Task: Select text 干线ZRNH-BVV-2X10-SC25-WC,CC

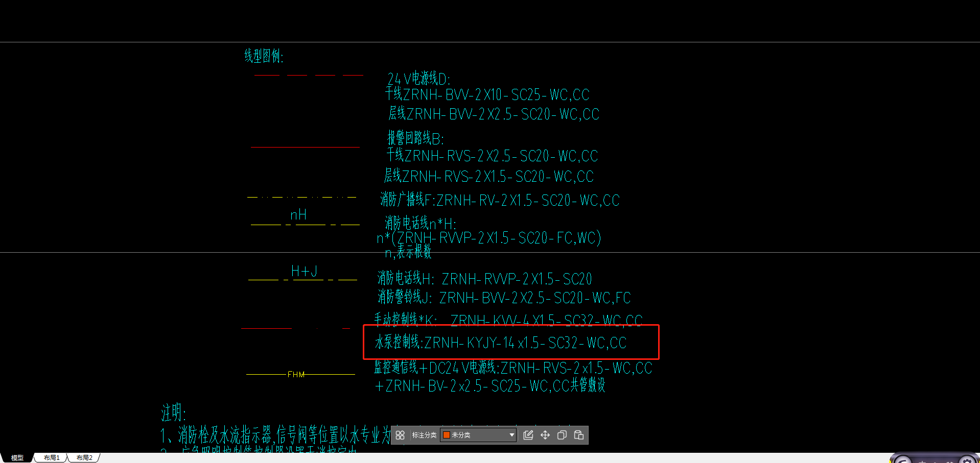Action: (487, 94)
